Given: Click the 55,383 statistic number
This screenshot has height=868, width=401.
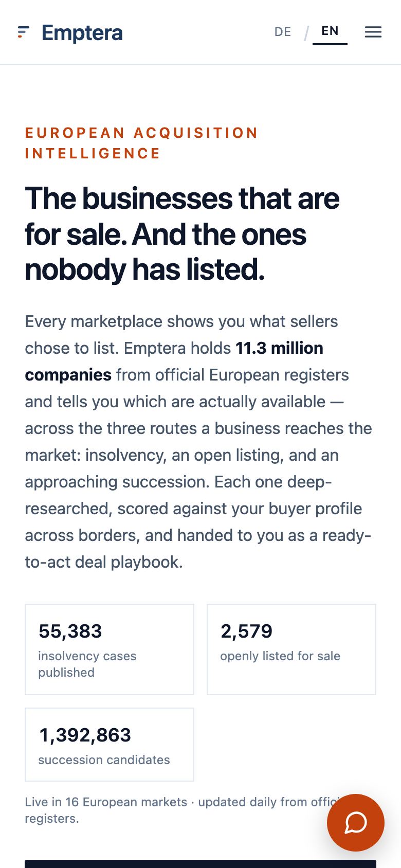Looking at the screenshot, I should pos(70,631).
